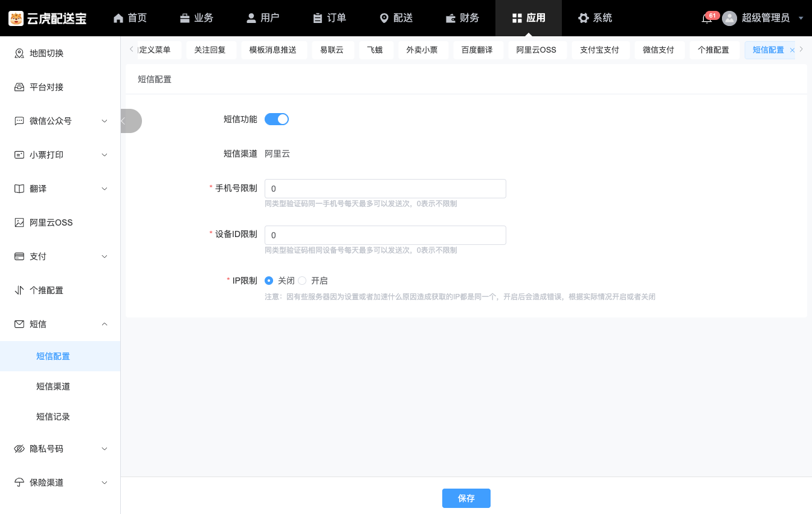Open the 财务 top menu

click(x=462, y=18)
